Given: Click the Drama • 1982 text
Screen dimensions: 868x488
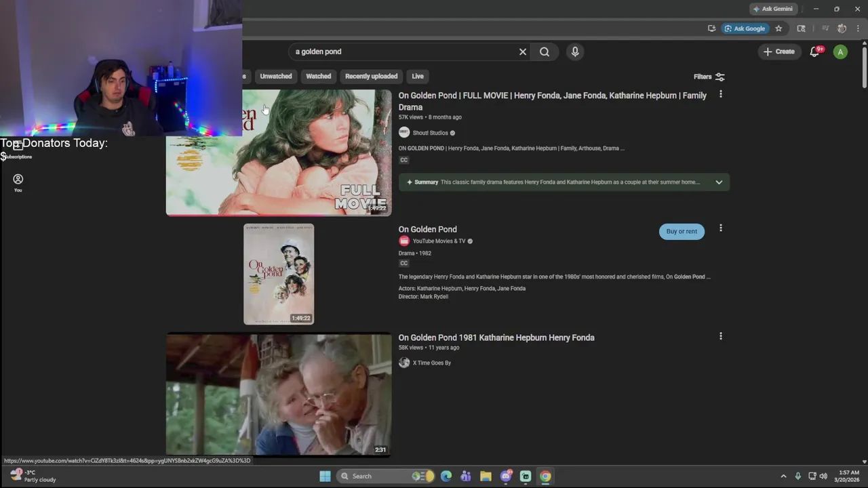Looking at the screenshot, I should coord(415,253).
